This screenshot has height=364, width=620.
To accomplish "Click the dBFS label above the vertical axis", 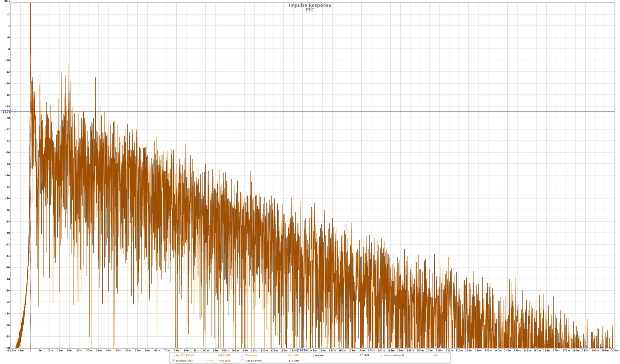I will [x=7, y=1].
